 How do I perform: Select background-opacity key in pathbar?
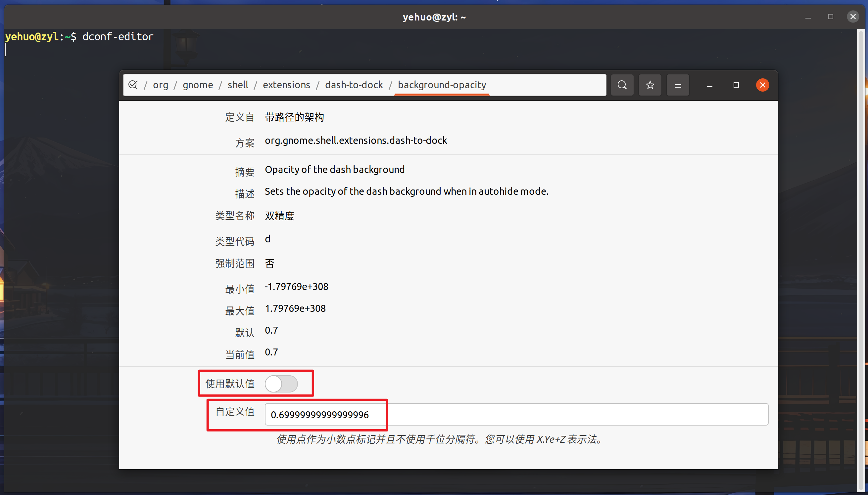coord(442,85)
